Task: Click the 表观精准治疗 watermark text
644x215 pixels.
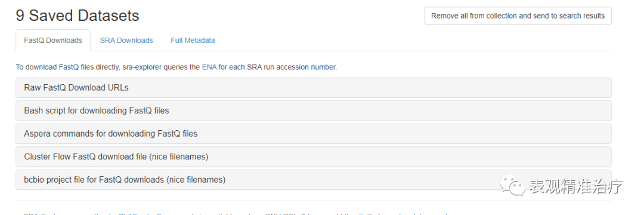Action: (x=576, y=187)
